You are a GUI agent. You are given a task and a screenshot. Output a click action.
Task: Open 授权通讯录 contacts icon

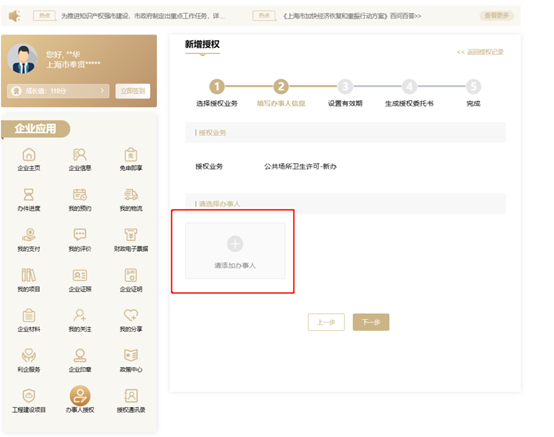coord(131,396)
